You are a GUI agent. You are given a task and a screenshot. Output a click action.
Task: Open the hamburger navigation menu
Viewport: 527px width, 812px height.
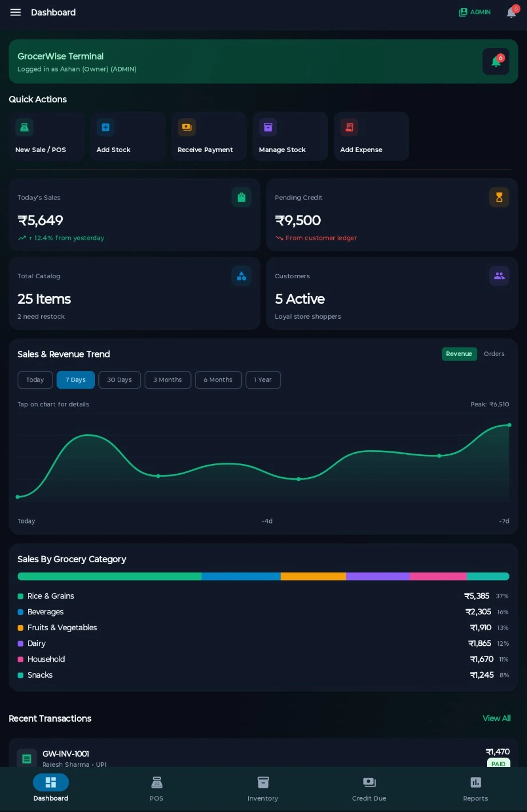[15, 13]
